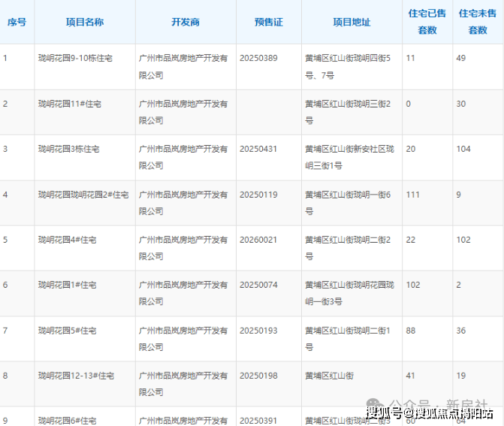Click presale permit number 20250193
Image resolution: width=504 pixels, height=426 pixels.
(x=258, y=331)
